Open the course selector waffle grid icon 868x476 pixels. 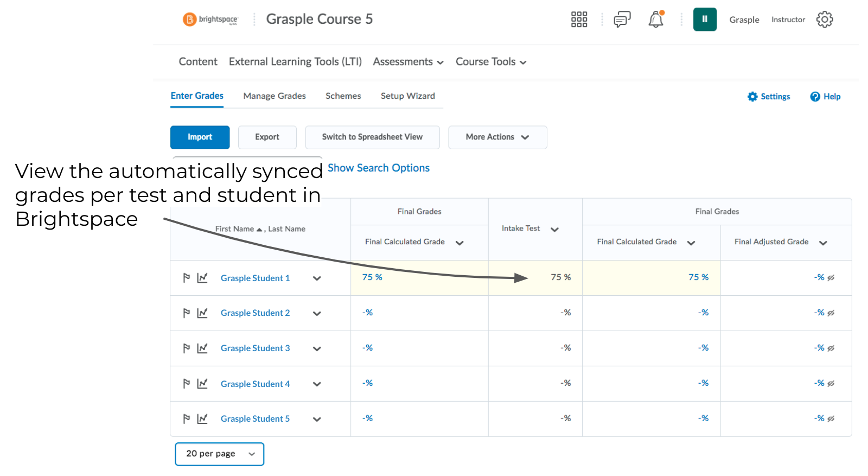579,20
